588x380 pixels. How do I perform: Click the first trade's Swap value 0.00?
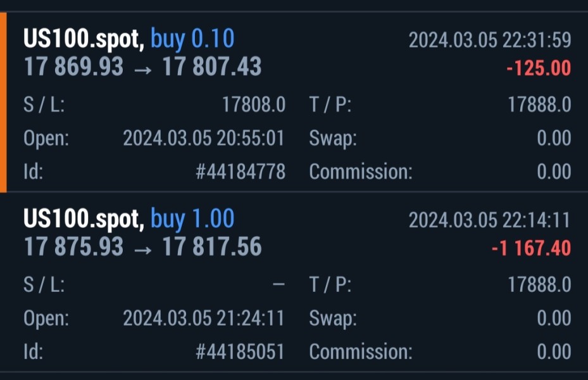[x=554, y=138]
